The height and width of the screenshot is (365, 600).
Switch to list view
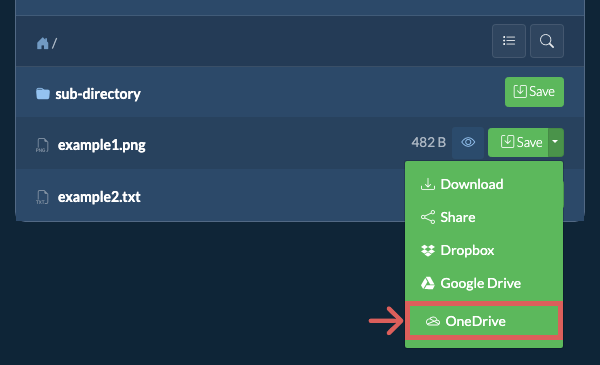pyautogui.click(x=509, y=41)
